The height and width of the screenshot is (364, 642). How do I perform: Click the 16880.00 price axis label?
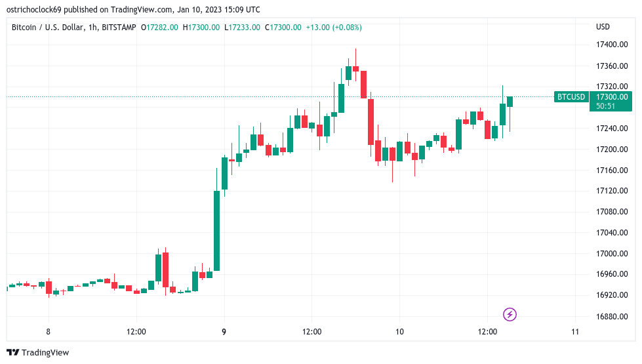[612, 316]
